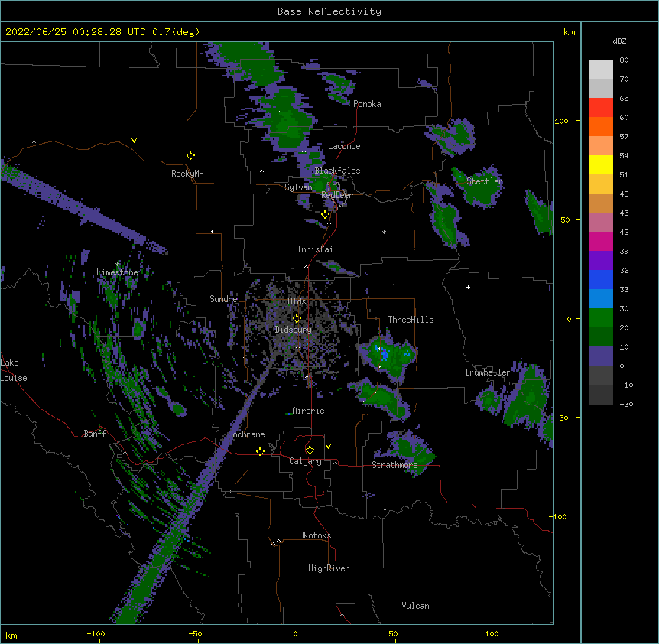Click the Banff label
The width and height of the screenshot is (659, 644).
95,434
